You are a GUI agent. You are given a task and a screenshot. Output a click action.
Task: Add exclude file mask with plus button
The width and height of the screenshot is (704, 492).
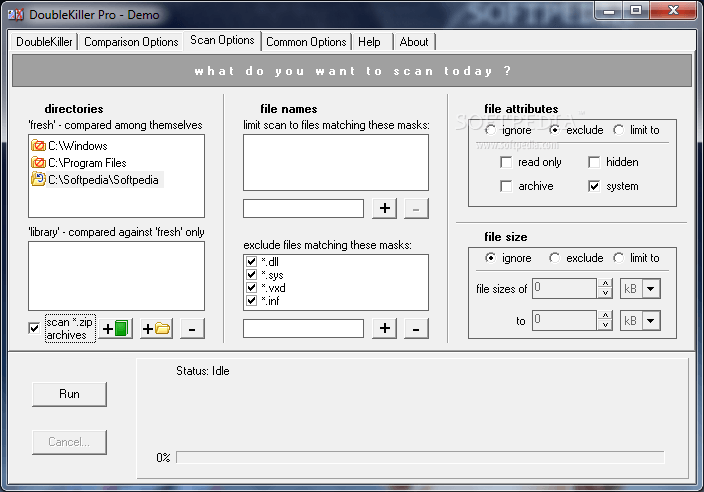pyautogui.click(x=384, y=329)
